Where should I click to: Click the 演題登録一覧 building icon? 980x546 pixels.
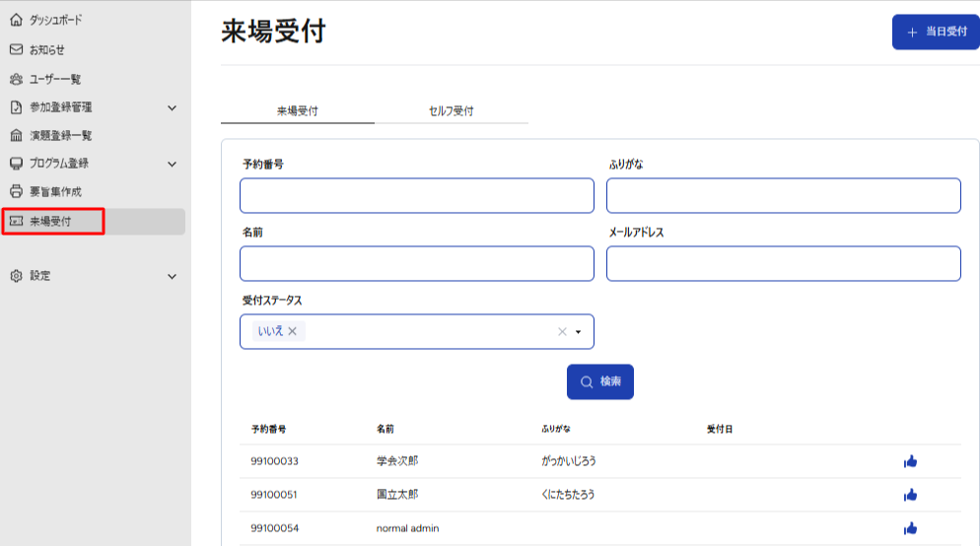(16, 135)
